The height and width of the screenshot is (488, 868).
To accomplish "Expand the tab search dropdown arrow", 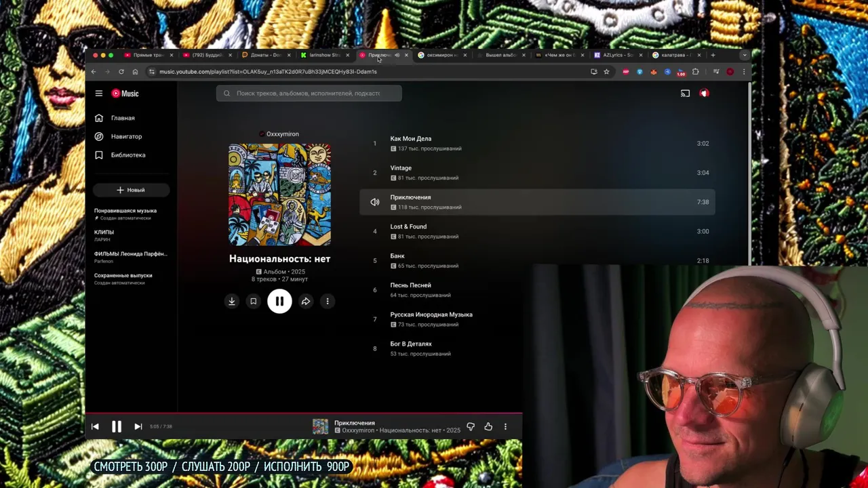I will [x=744, y=55].
